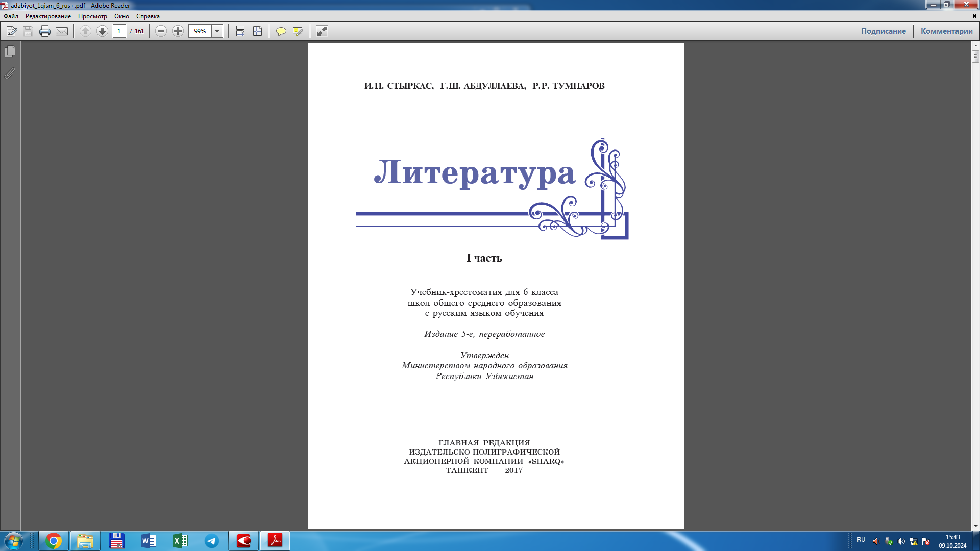
Task: Switch to fit-width page view
Action: (240, 31)
